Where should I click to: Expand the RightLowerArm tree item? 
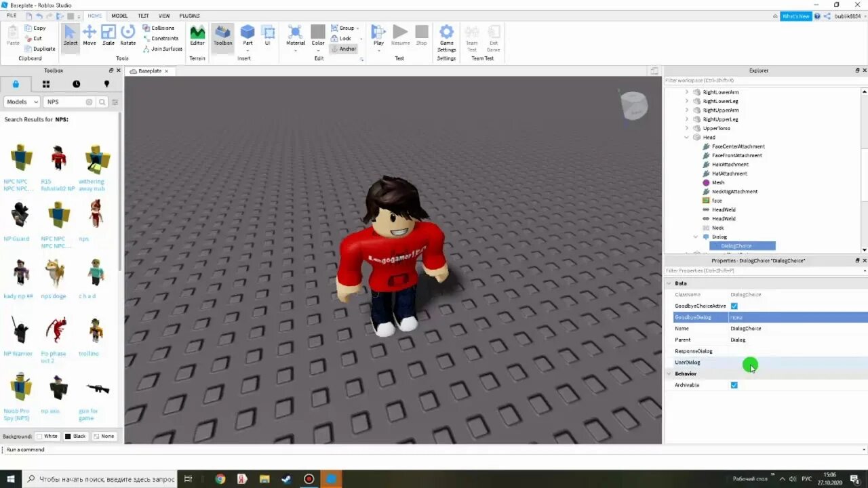(x=686, y=92)
